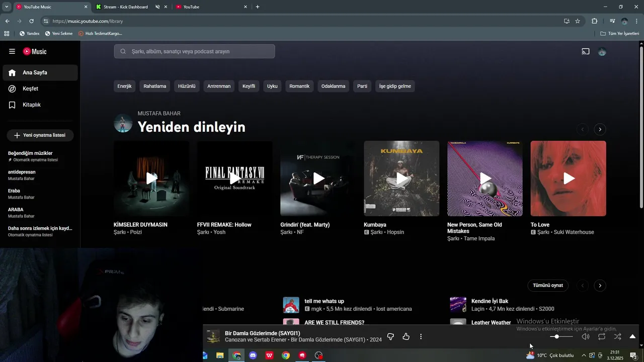Screen dimensions: 644x362
Task: Click the Tümünü oynat button
Action: pyautogui.click(x=548, y=286)
